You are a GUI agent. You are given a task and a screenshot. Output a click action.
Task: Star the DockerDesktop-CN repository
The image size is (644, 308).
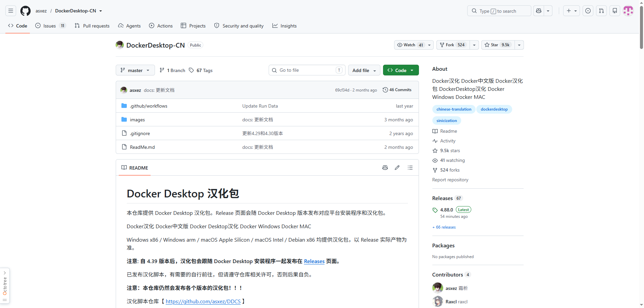pos(498,45)
